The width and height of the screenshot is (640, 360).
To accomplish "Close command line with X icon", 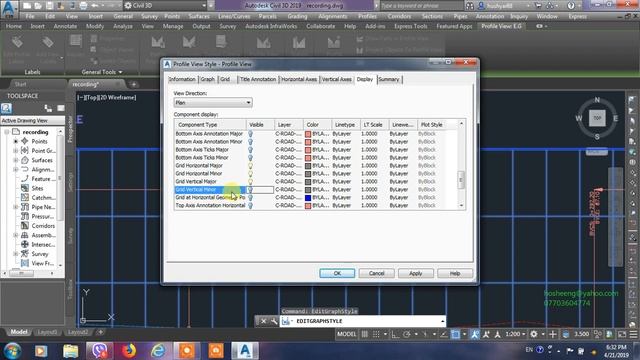I will [263, 321].
